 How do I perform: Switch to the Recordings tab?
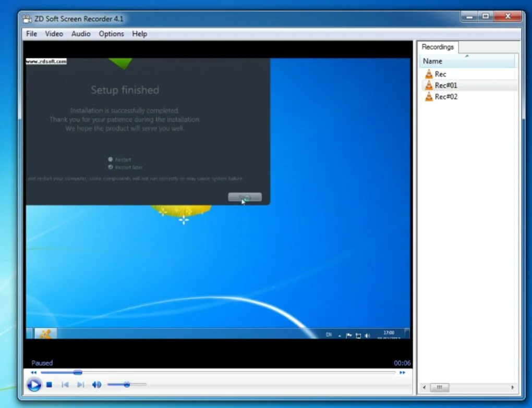438,47
